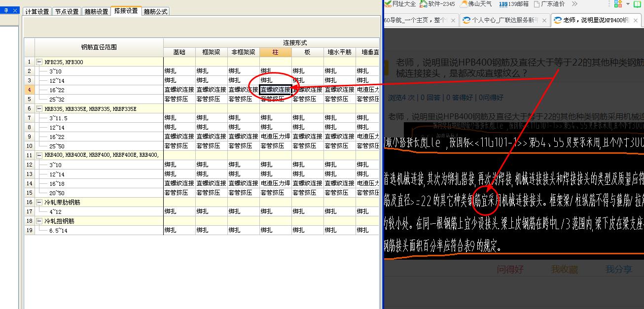The image size is (644, 309).
Task: Select row 19 diameter range 6.5~14
Action: (x=99, y=230)
